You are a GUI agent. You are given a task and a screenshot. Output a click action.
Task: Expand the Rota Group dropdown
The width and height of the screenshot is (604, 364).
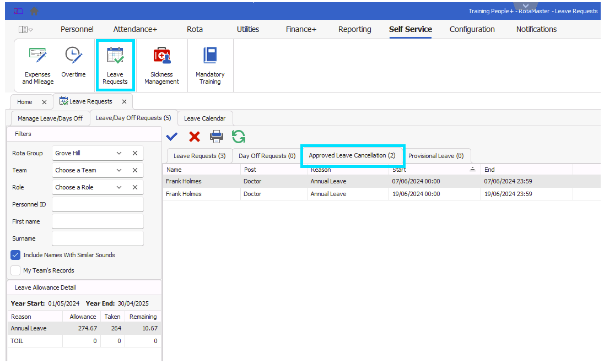(x=119, y=153)
